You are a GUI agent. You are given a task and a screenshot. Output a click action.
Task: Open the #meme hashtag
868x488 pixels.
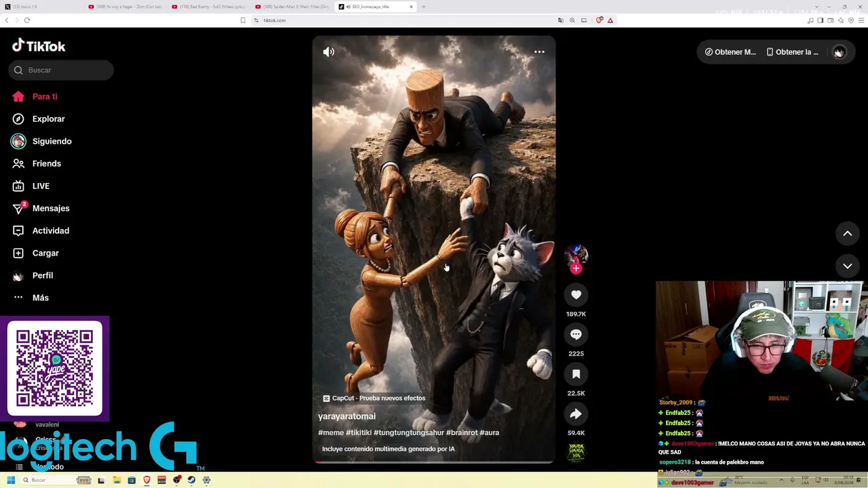[x=331, y=432]
